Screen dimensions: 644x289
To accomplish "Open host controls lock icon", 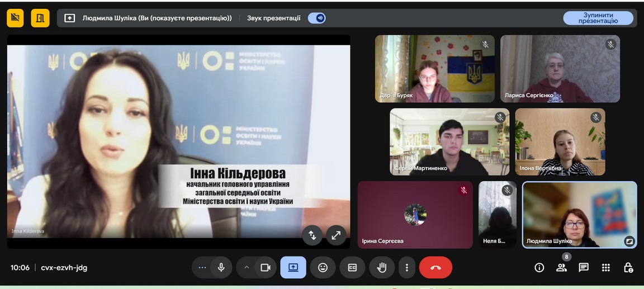I will pos(628,268).
